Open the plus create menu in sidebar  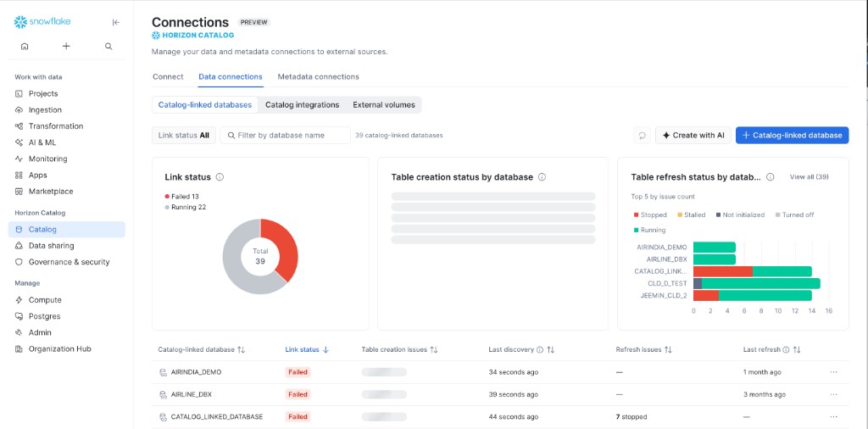click(x=66, y=47)
